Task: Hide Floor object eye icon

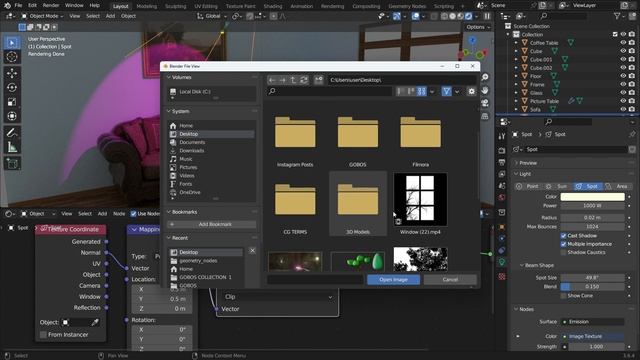Action: click(623, 76)
